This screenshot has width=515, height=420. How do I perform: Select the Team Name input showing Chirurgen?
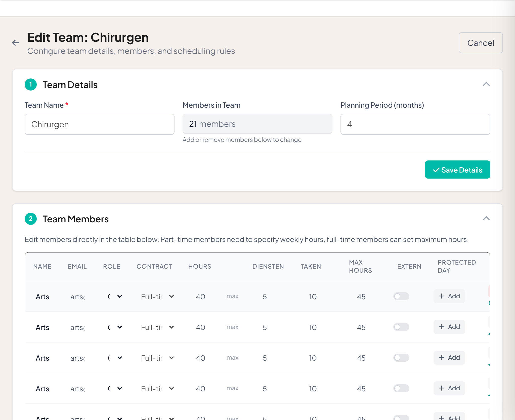(99, 124)
